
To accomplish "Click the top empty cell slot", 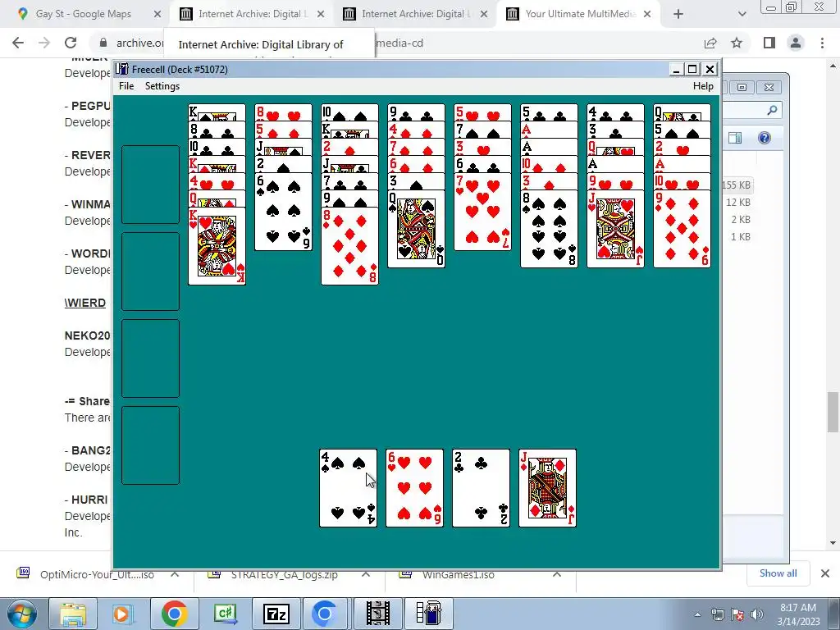I will pyautogui.click(x=151, y=185).
